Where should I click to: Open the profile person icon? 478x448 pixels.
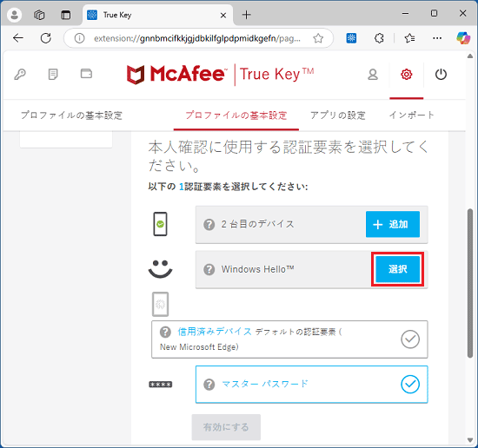coord(373,75)
